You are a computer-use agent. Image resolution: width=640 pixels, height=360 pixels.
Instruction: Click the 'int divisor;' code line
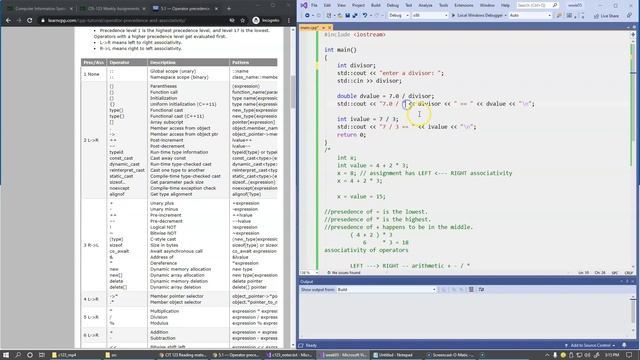356,65
